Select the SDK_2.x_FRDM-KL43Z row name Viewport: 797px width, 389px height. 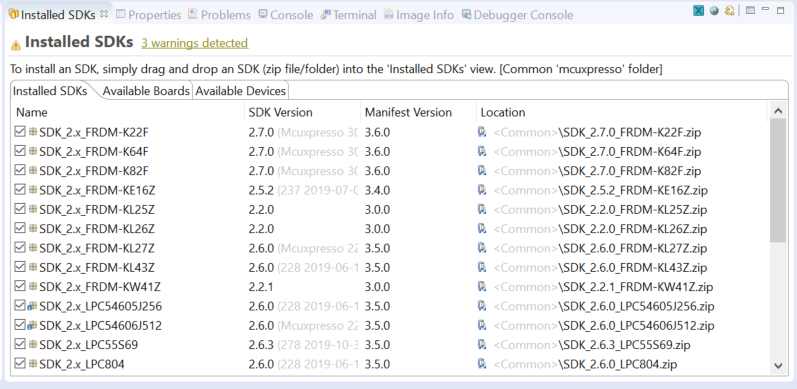[x=97, y=267]
